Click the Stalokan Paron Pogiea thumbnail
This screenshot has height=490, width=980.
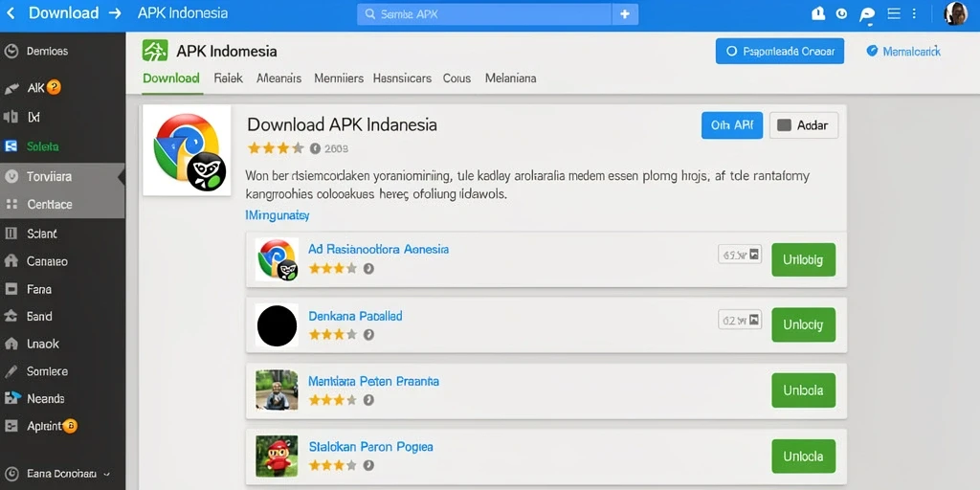click(277, 457)
